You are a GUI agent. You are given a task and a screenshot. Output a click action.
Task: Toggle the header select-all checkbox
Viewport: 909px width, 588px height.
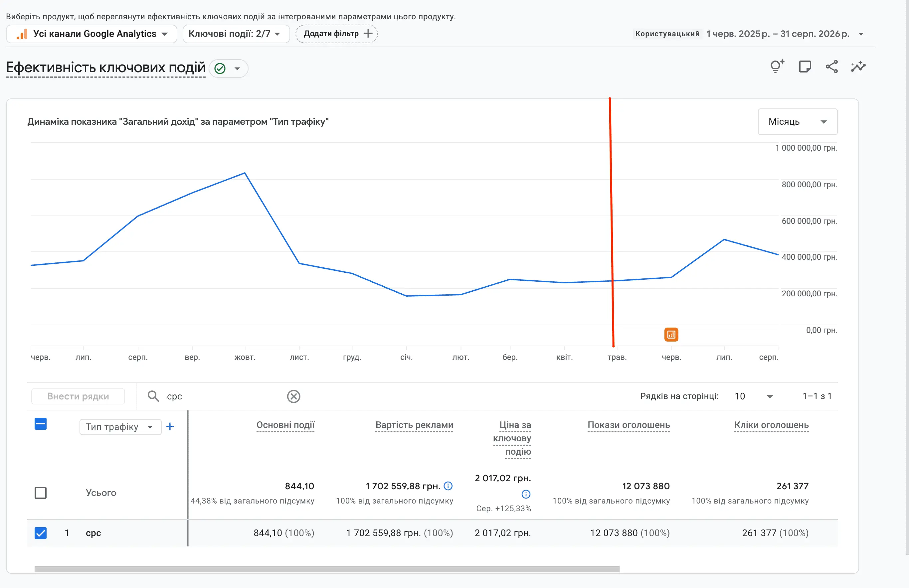tap(41, 424)
